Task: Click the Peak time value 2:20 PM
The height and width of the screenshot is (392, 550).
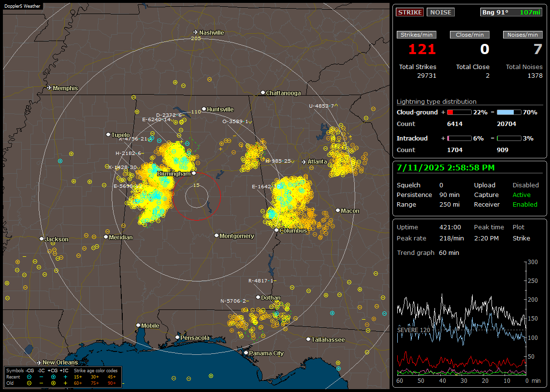Action: point(486,238)
